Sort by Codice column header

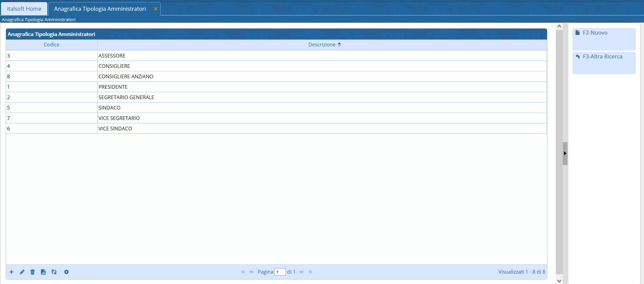coord(51,45)
